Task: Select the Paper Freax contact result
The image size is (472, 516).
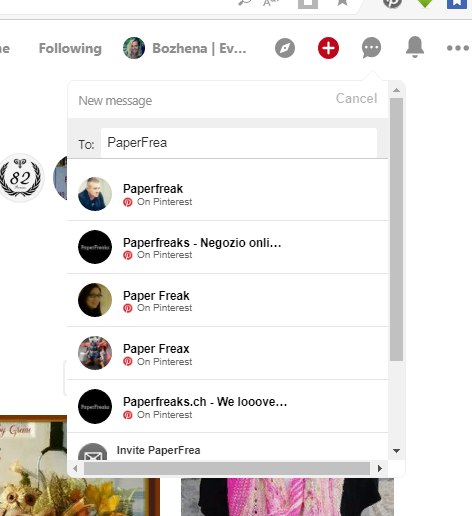Action: click(x=228, y=353)
